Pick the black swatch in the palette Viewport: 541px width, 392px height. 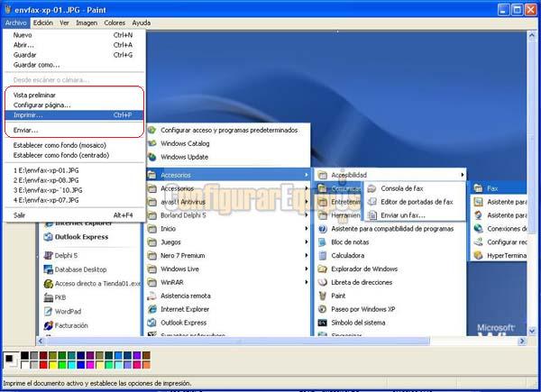point(25,355)
